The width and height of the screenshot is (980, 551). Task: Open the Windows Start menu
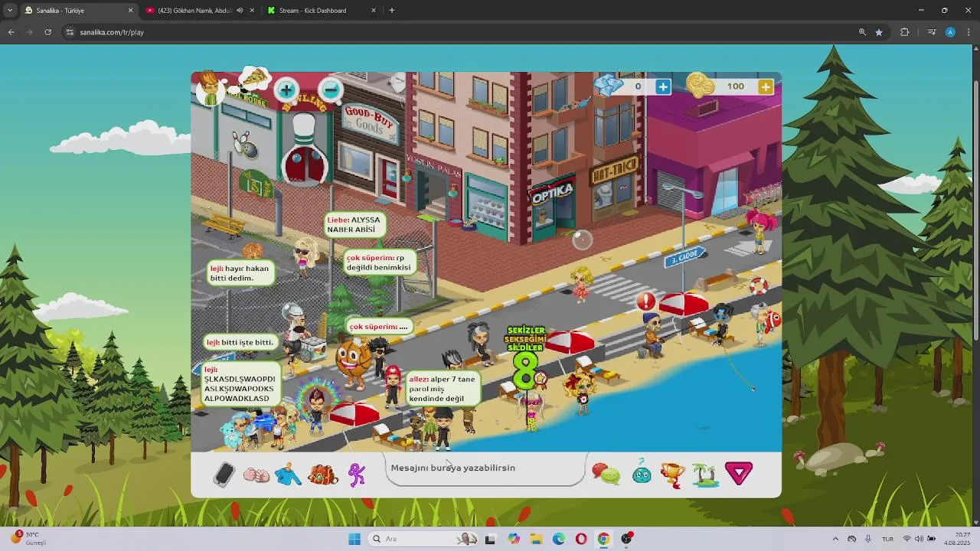354,539
